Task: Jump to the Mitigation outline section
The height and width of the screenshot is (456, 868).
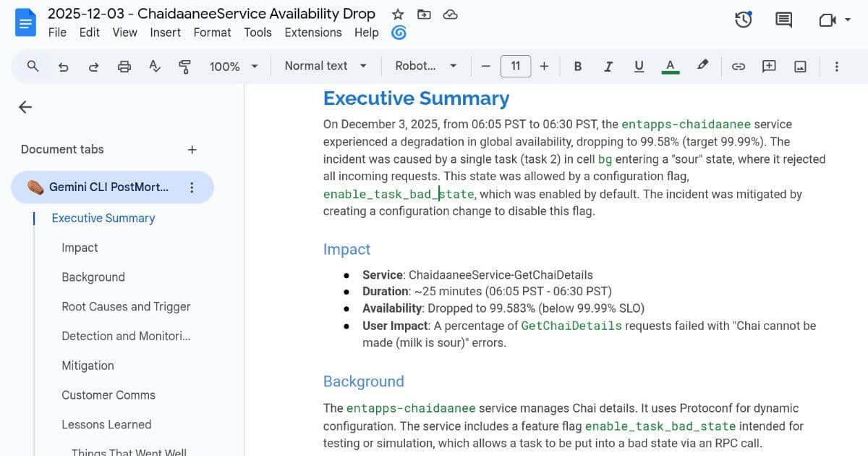Action: 88,366
